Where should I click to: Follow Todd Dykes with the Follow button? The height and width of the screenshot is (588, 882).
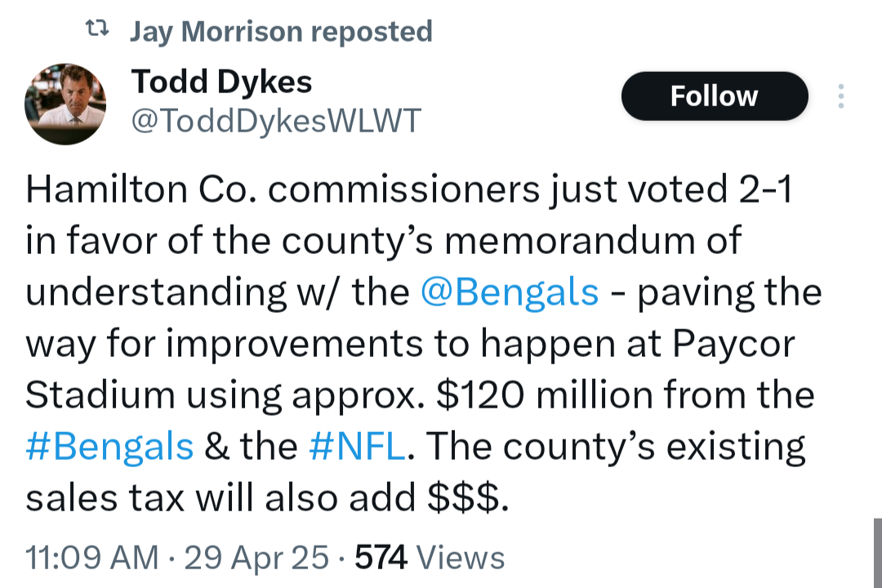tap(715, 96)
